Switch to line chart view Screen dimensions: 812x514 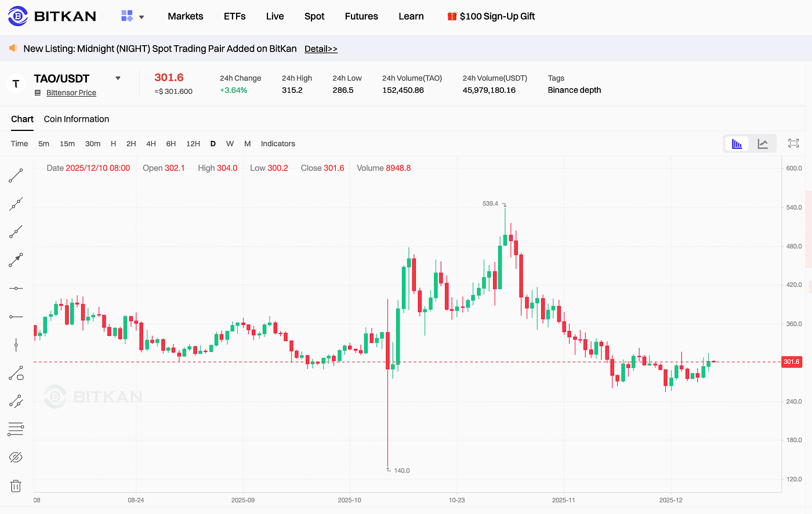tap(763, 144)
